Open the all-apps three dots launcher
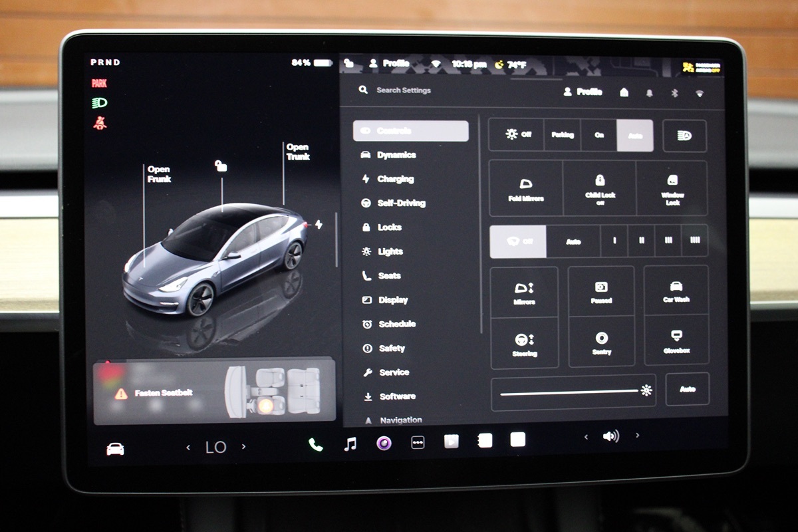This screenshot has width=798, height=532. [418, 442]
